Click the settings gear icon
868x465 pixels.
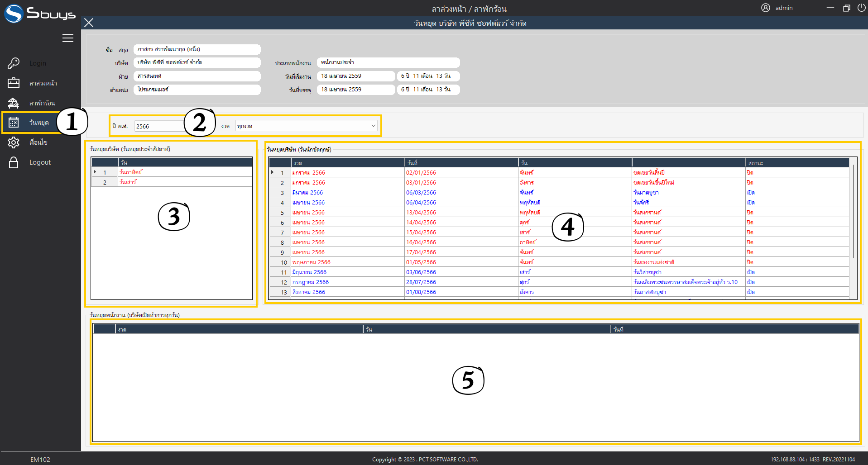pos(14,142)
